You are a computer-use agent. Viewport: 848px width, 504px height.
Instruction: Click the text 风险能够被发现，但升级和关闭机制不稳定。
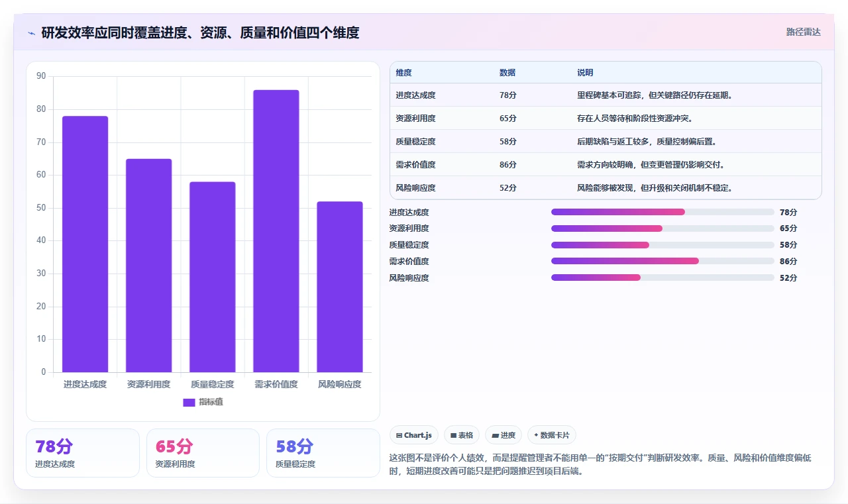[655, 188]
